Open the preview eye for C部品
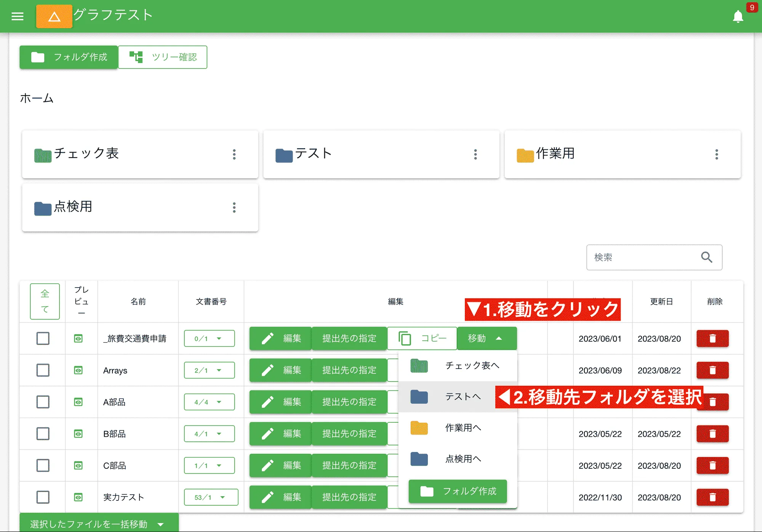Image resolution: width=762 pixels, height=532 pixels. pyautogui.click(x=78, y=465)
